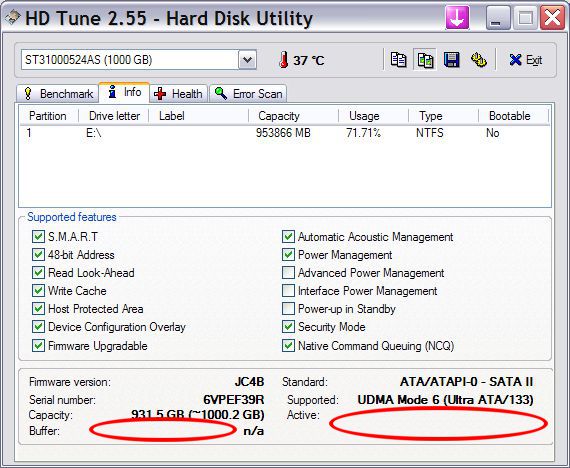This screenshot has height=468, width=570.
Task: Click the purple download arrow button in title bar
Action: 457,18
